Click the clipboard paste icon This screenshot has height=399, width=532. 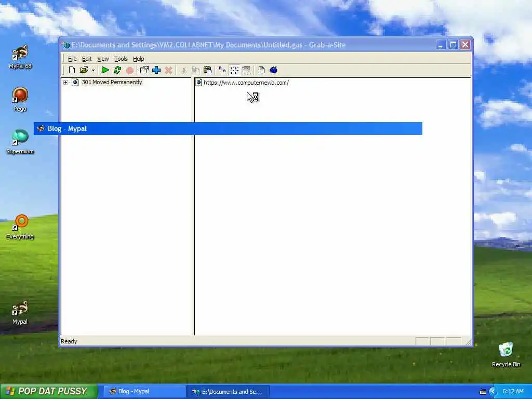click(208, 70)
